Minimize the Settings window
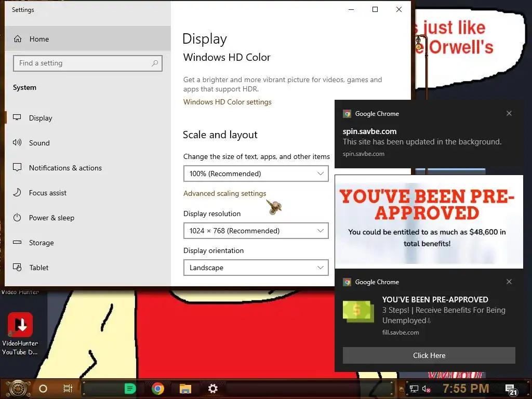532x399 pixels. pyautogui.click(x=351, y=9)
